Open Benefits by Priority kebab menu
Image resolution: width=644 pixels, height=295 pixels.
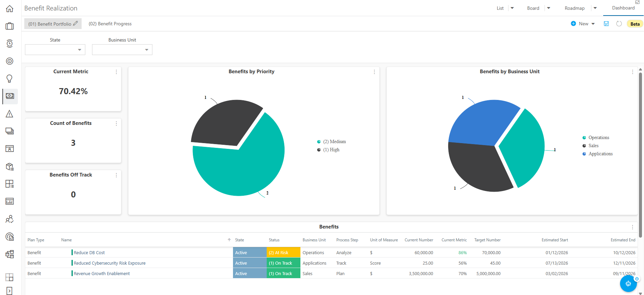click(x=374, y=72)
